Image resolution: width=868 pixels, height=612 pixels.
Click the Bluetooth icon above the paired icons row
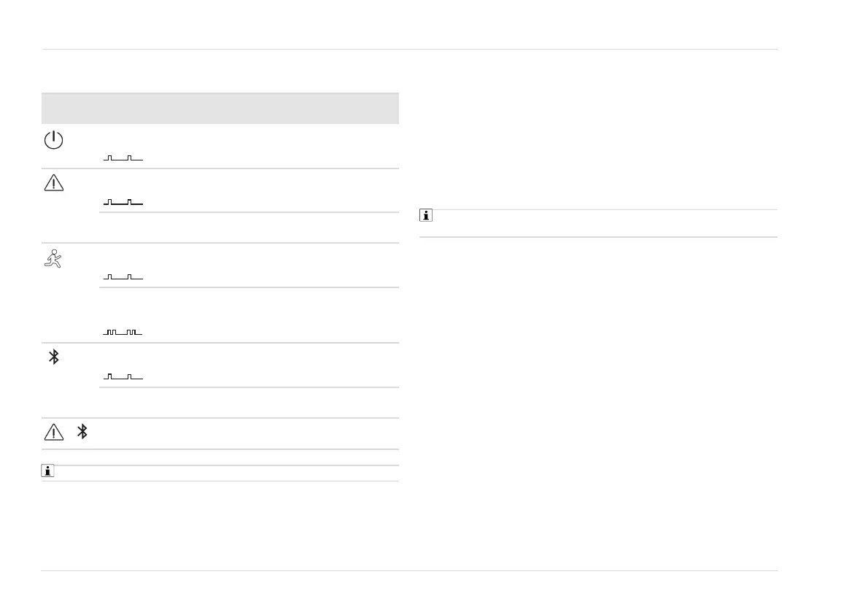coord(53,357)
